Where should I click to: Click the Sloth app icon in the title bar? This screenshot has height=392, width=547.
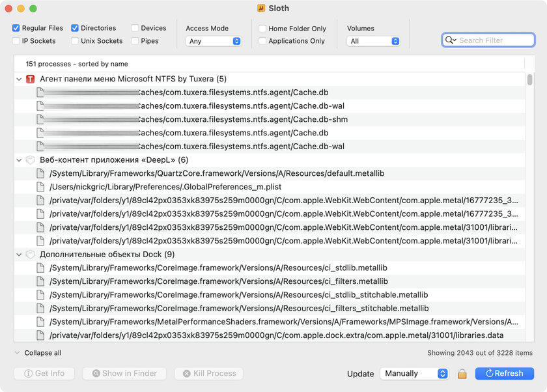tap(261, 8)
